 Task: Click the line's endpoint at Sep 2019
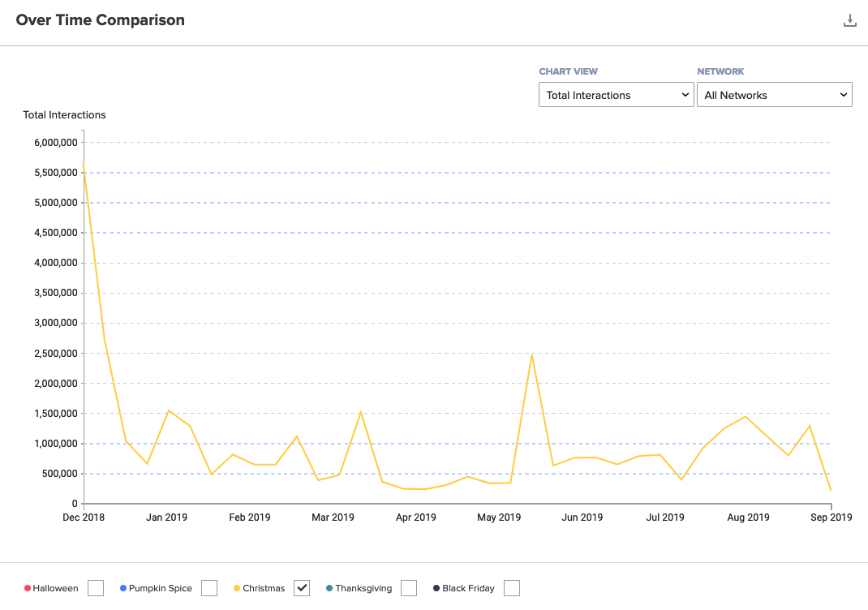[831, 490]
